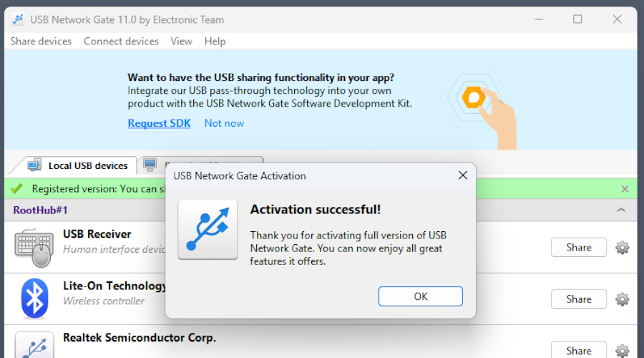Click the monitor icon on remote tab
The image size is (644, 358).
coord(150,165)
